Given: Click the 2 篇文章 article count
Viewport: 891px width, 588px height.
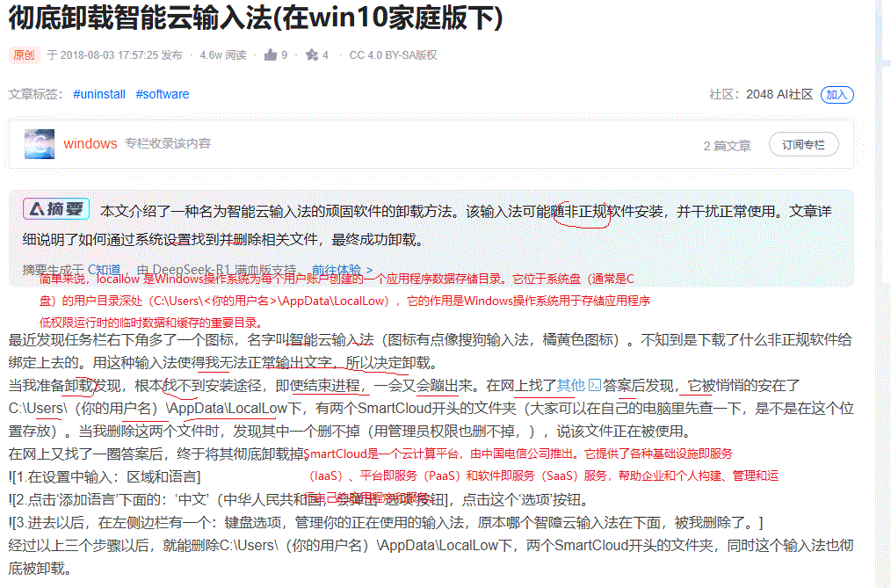Looking at the screenshot, I should [727, 146].
